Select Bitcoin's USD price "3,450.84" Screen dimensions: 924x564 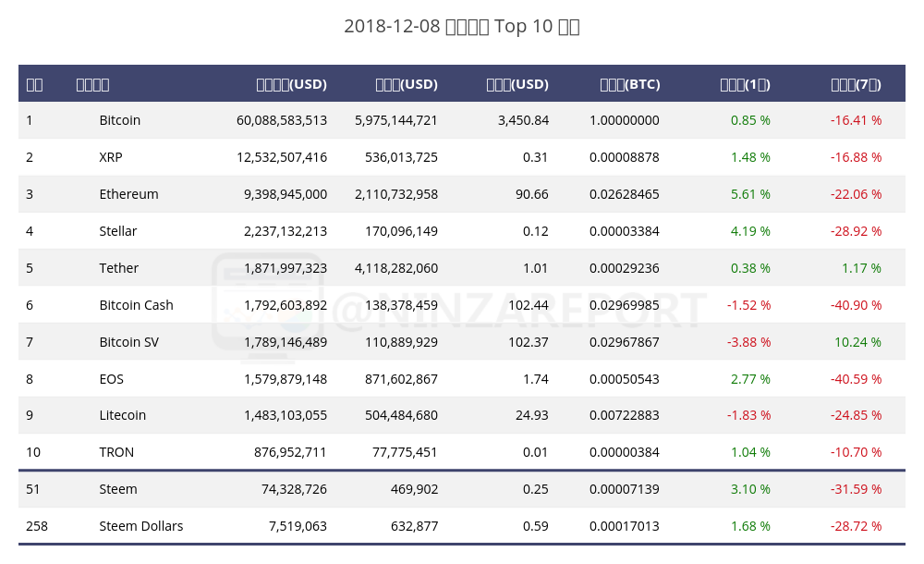point(523,120)
